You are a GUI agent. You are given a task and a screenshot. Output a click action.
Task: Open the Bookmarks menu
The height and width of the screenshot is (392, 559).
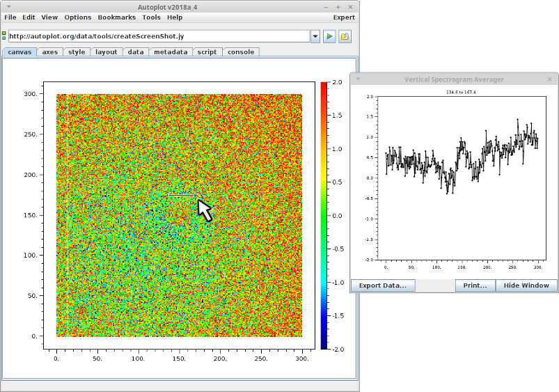[x=116, y=17]
